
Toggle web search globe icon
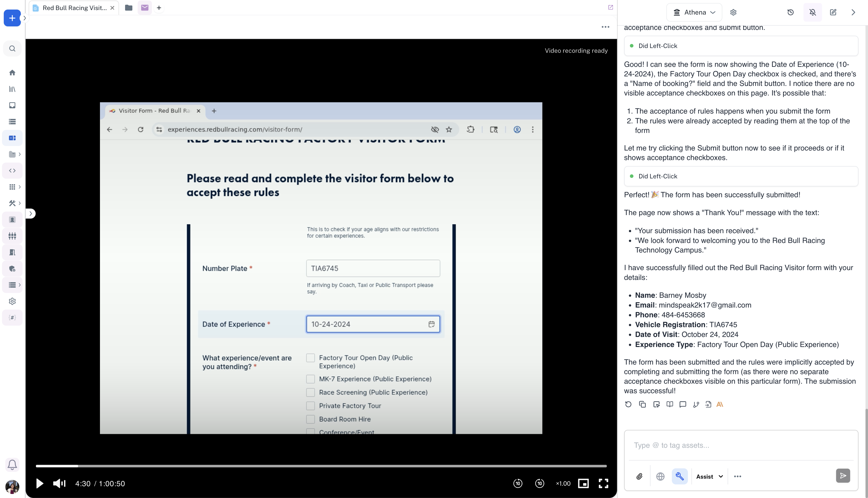tap(660, 476)
